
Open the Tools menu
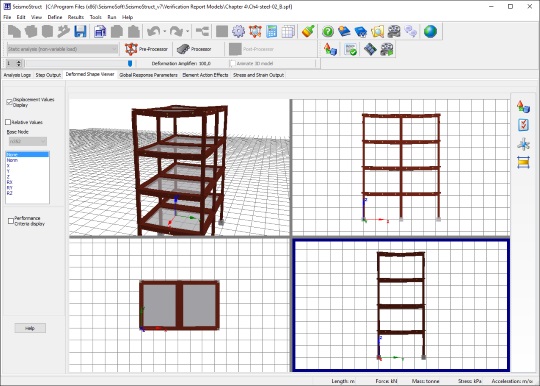coord(96,17)
